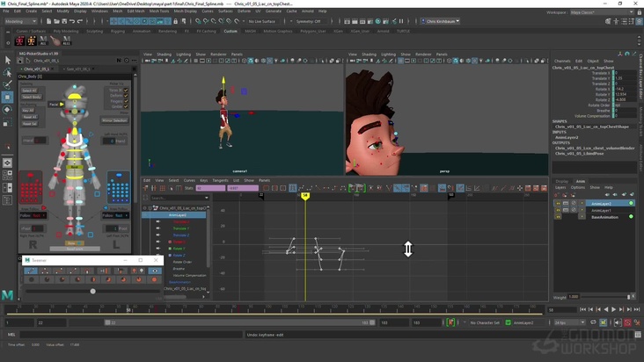The image size is (644, 362).
Task: Click the first custom shelf character icon
Action: pyautogui.click(x=19, y=40)
